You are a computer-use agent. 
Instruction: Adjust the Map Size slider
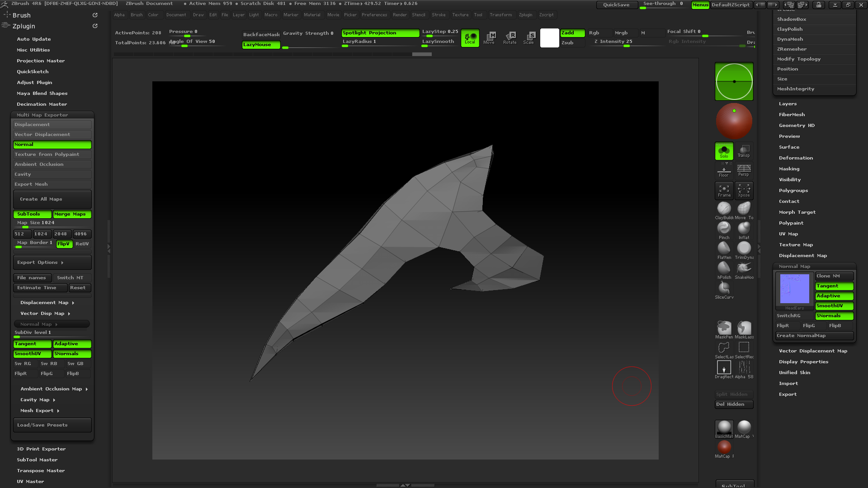pos(52,224)
